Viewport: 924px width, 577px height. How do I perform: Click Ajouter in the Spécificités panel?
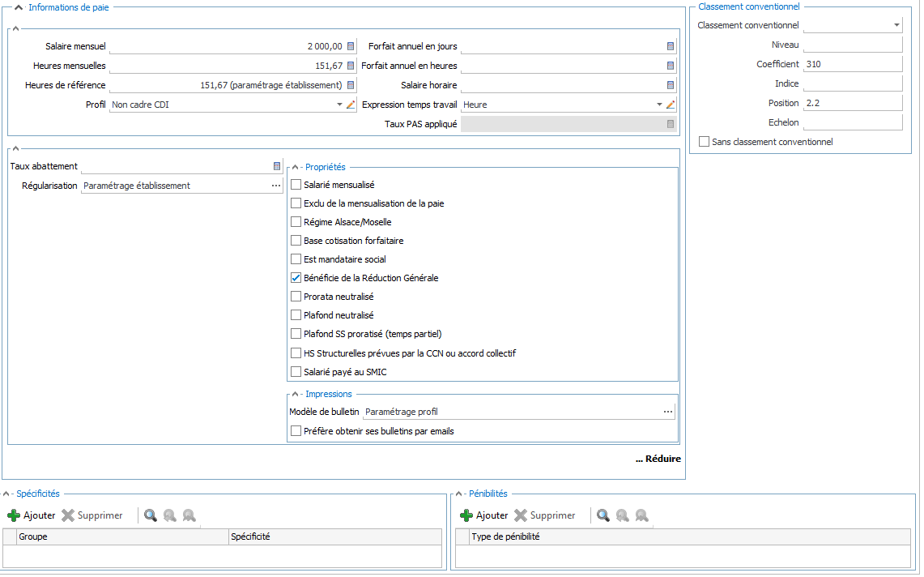pyautogui.click(x=32, y=515)
